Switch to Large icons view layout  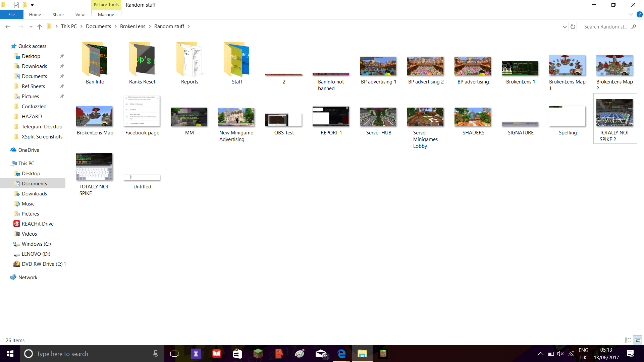pos(638,340)
